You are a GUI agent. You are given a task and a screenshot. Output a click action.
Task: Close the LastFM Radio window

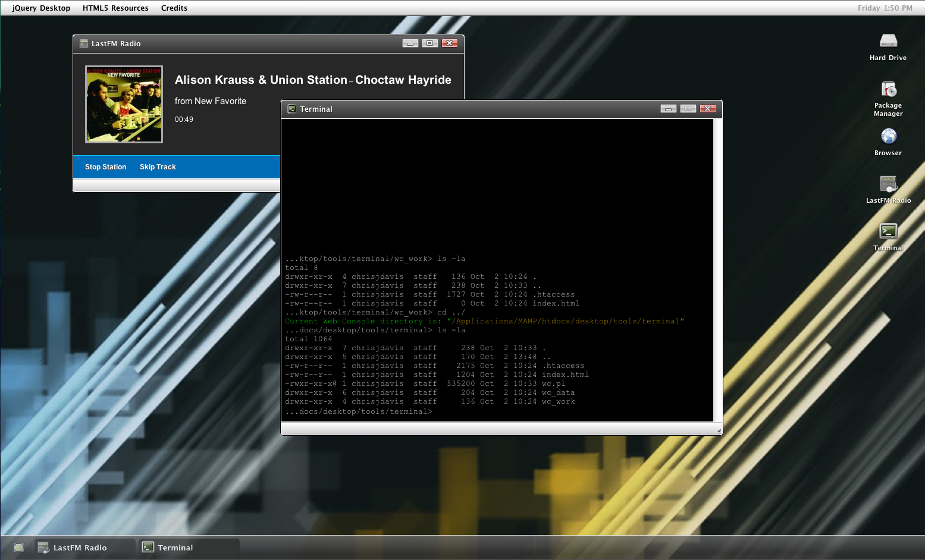(x=450, y=43)
